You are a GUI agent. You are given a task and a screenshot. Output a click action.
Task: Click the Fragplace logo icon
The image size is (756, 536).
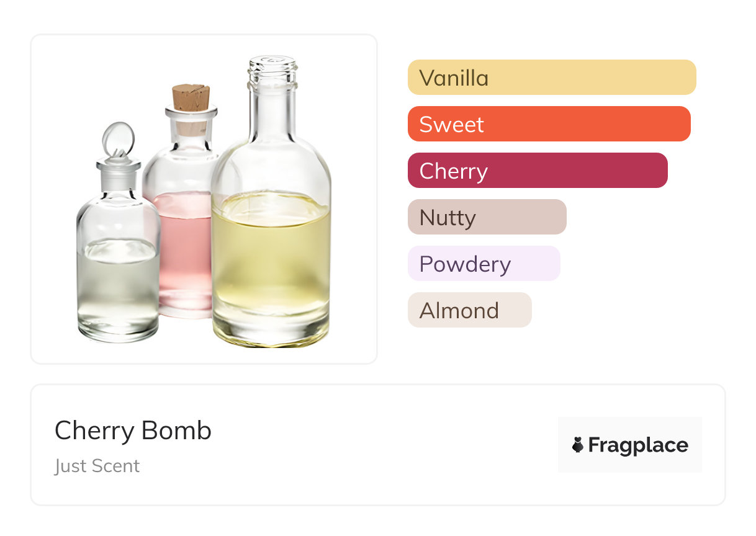[578, 445]
